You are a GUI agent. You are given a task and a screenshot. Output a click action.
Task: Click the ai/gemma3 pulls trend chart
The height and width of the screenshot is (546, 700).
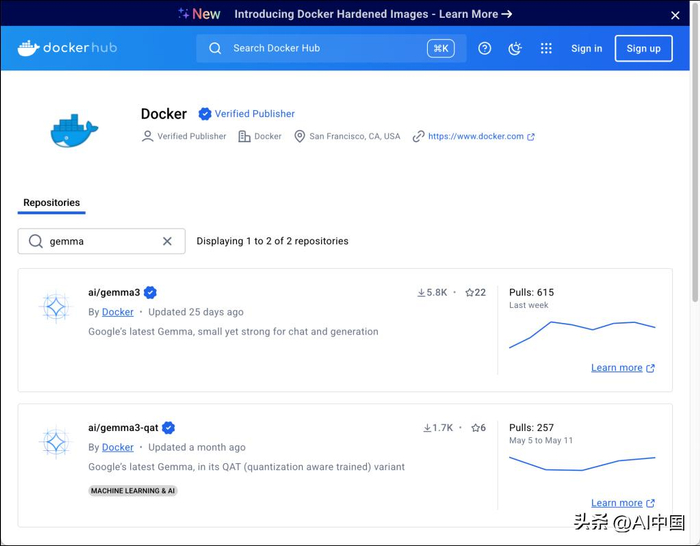point(582,334)
